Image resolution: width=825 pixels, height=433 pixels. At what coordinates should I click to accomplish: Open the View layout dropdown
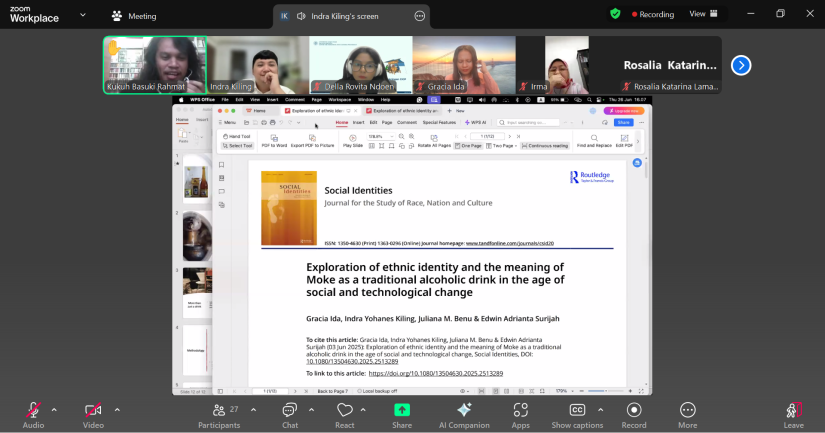pos(702,14)
